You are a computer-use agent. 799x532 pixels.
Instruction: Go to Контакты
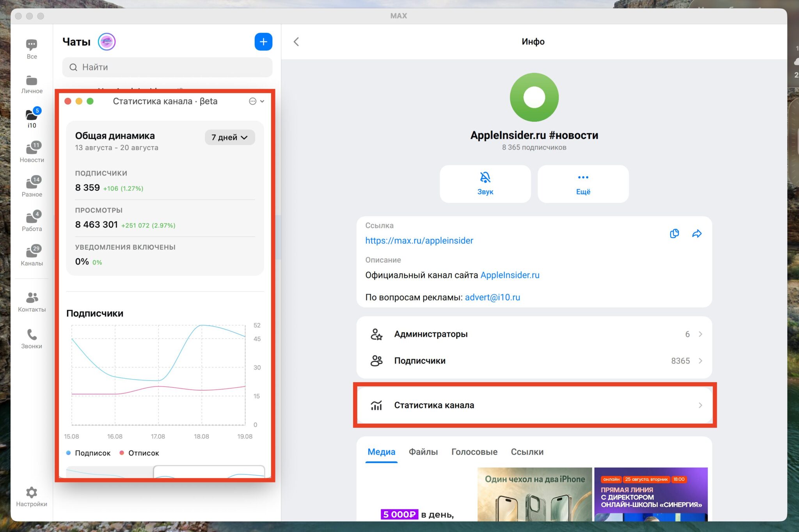coord(32,302)
